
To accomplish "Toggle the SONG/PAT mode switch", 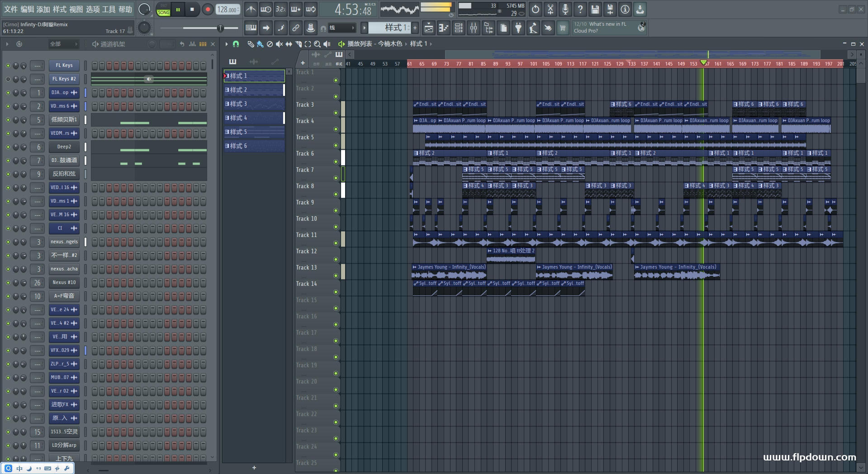I will [x=163, y=9].
